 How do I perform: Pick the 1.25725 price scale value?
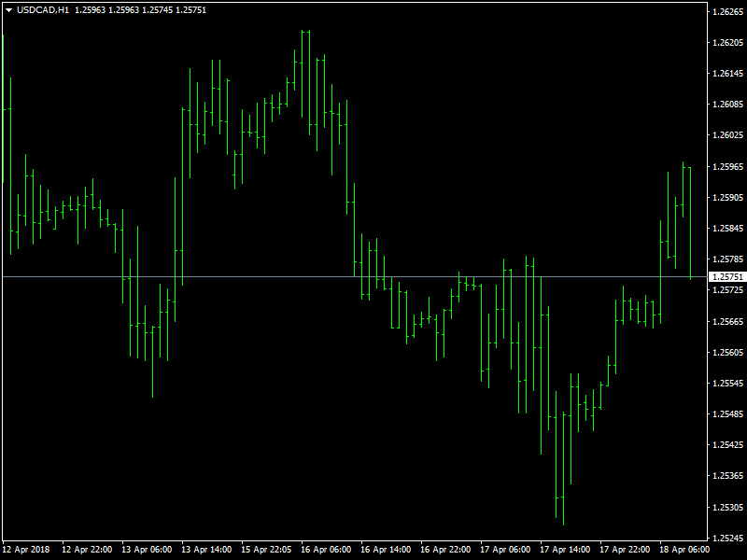[x=727, y=290]
